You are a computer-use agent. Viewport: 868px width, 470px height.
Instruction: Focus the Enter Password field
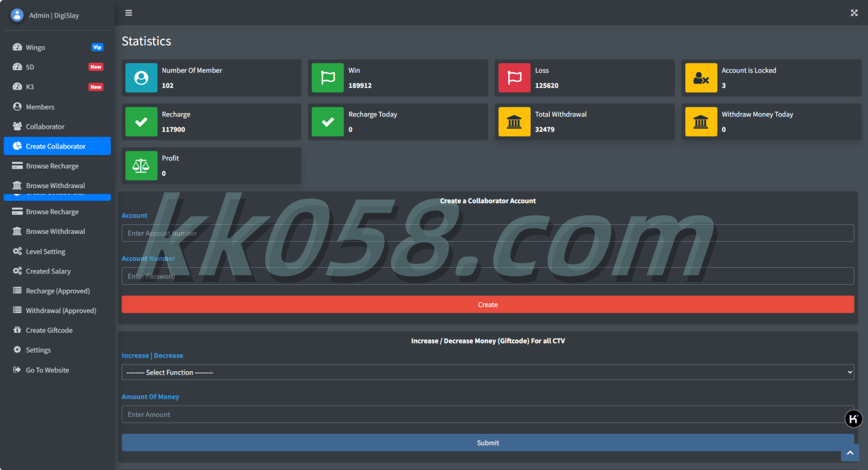point(488,276)
